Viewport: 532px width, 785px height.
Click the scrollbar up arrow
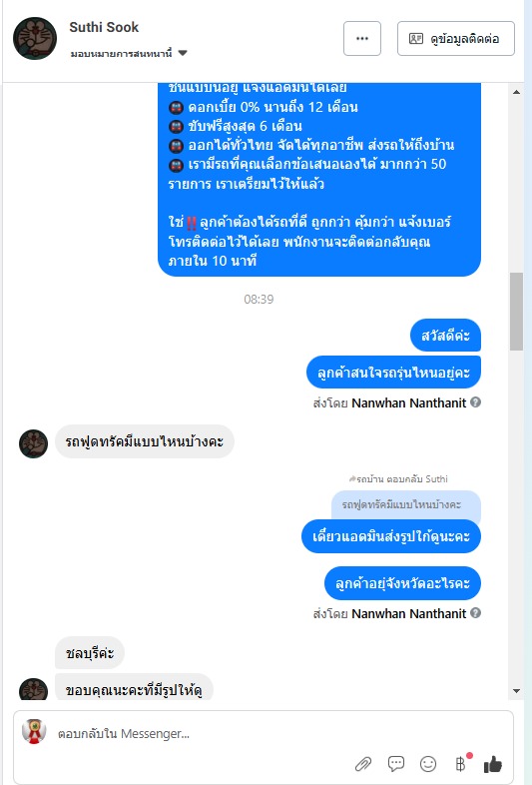pyautogui.click(x=516, y=92)
